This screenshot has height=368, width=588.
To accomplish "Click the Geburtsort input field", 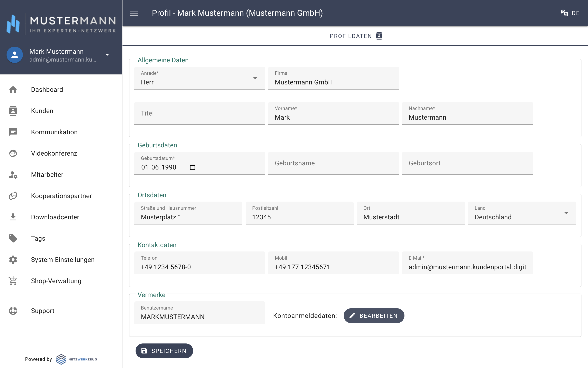I will 467,163.
